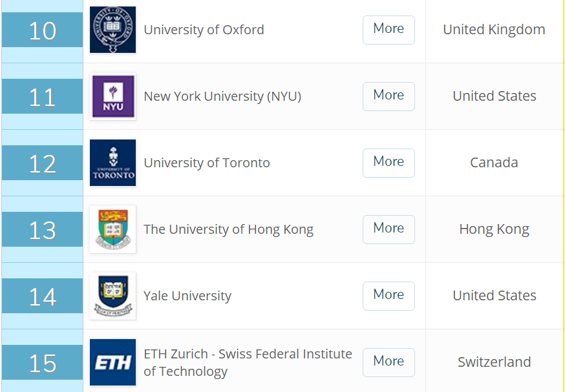Image resolution: width=565 pixels, height=392 pixels.
Task: Click the Switzerland country cell
Action: click(x=494, y=362)
